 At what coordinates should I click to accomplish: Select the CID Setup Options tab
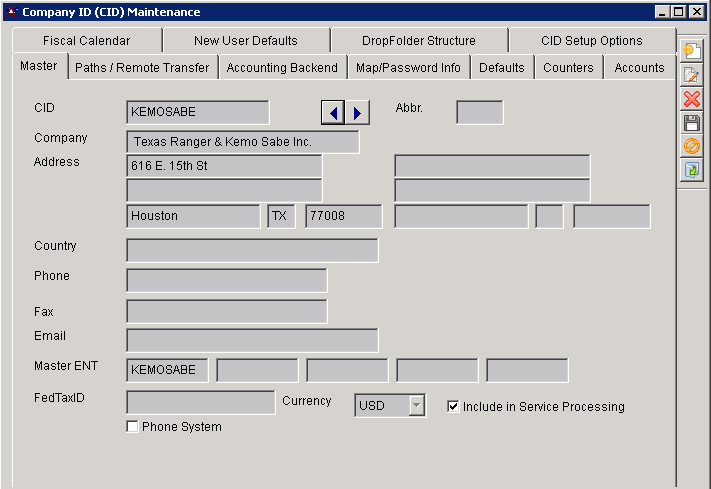[x=591, y=41]
